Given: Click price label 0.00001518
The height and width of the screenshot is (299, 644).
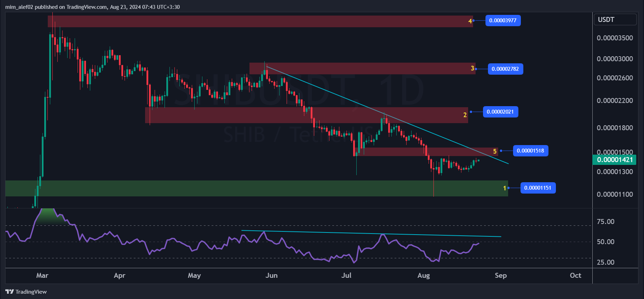Looking at the screenshot, I should pyautogui.click(x=530, y=151).
